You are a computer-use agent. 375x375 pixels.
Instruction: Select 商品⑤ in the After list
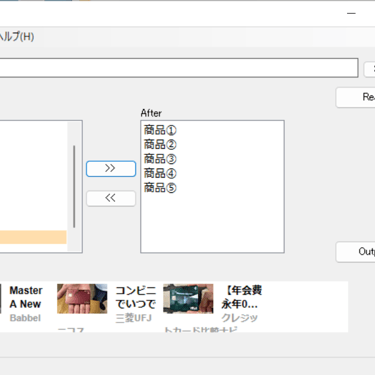[160, 188]
